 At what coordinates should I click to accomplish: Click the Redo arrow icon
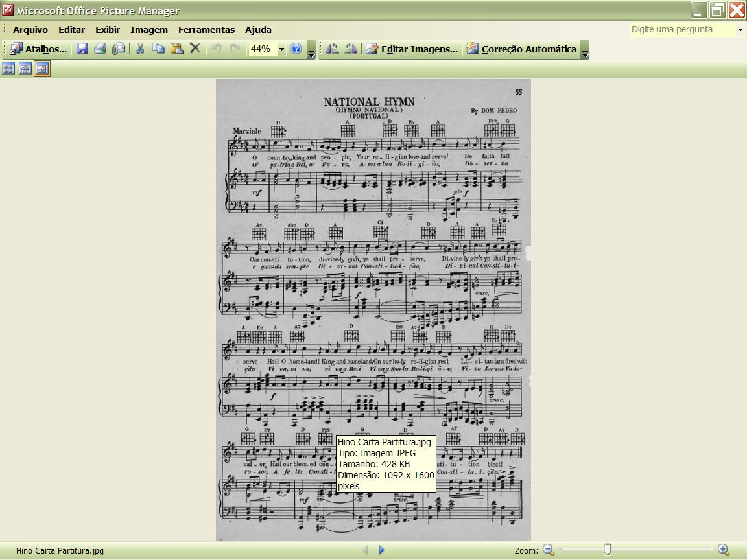(x=235, y=49)
